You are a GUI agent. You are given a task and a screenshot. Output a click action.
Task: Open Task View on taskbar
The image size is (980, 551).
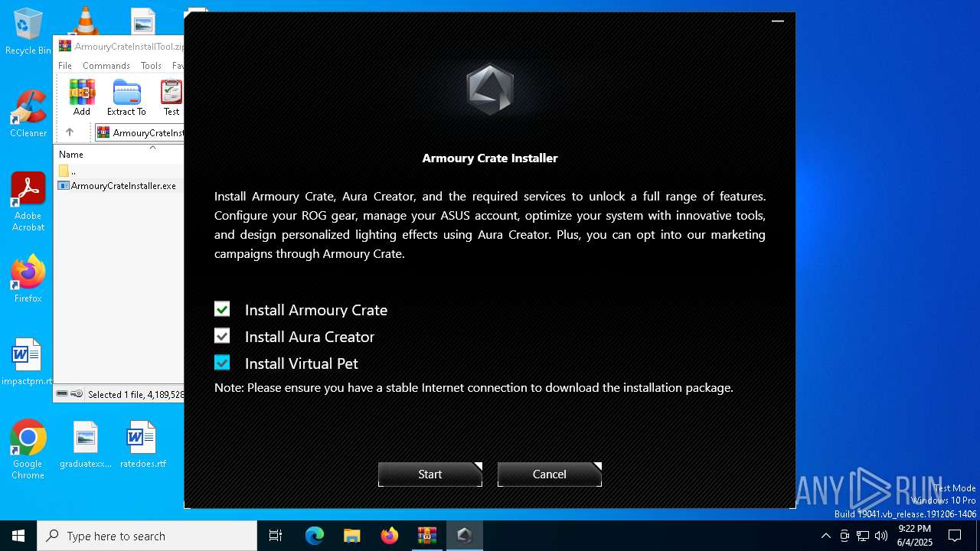pyautogui.click(x=276, y=536)
